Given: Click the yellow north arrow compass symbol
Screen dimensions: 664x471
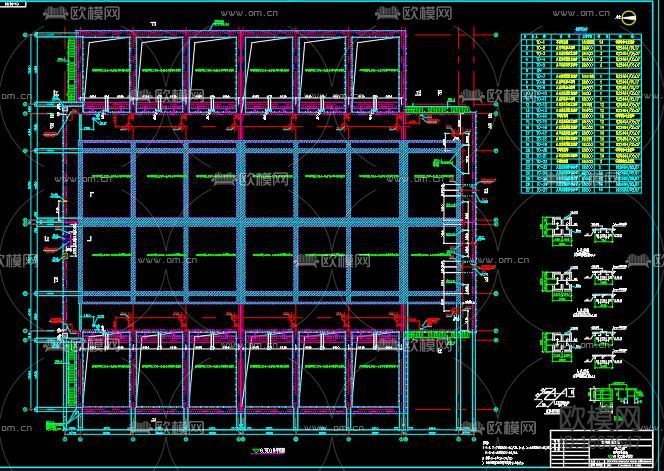Looking at the screenshot, I should [628, 17].
